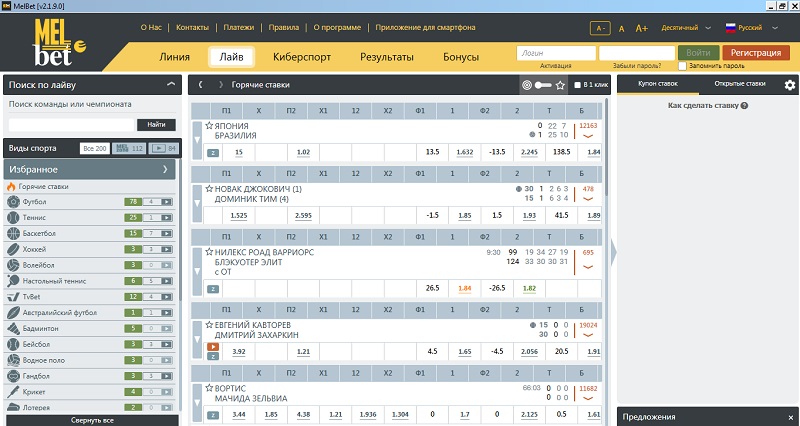
Task: Enable the В 1 клик checkbox
Action: coord(578,86)
